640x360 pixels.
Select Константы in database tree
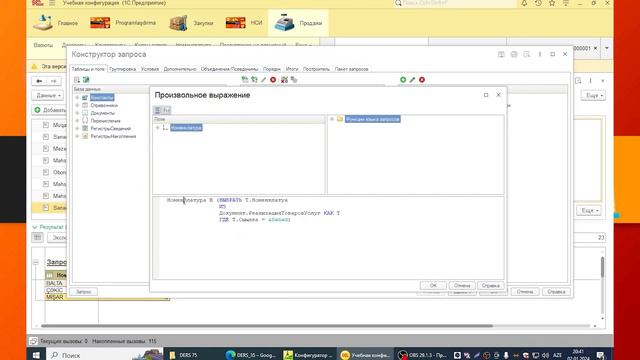(102, 98)
